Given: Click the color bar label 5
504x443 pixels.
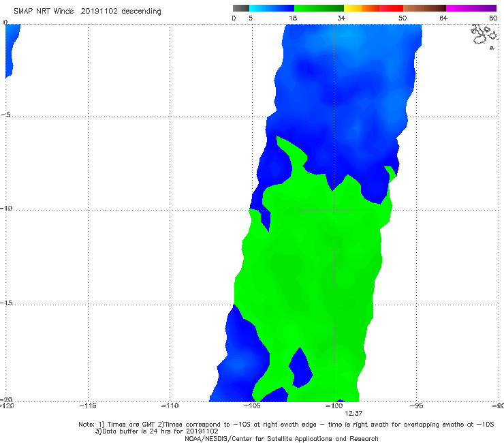Looking at the screenshot, I should pos(251,18).
